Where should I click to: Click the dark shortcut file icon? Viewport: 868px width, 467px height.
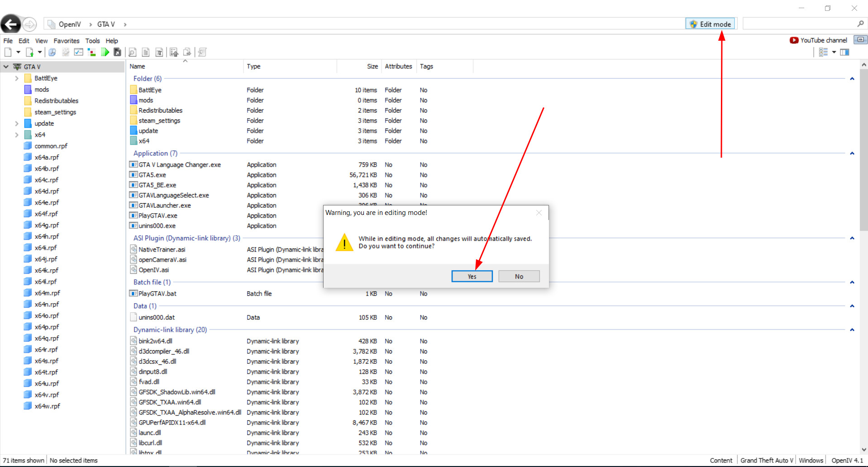click(118, 52)
